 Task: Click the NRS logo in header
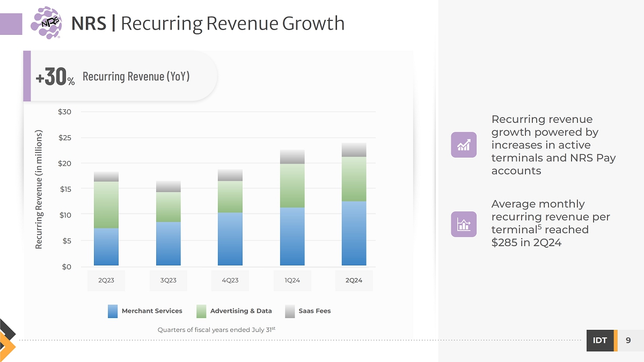coord(46,23)
